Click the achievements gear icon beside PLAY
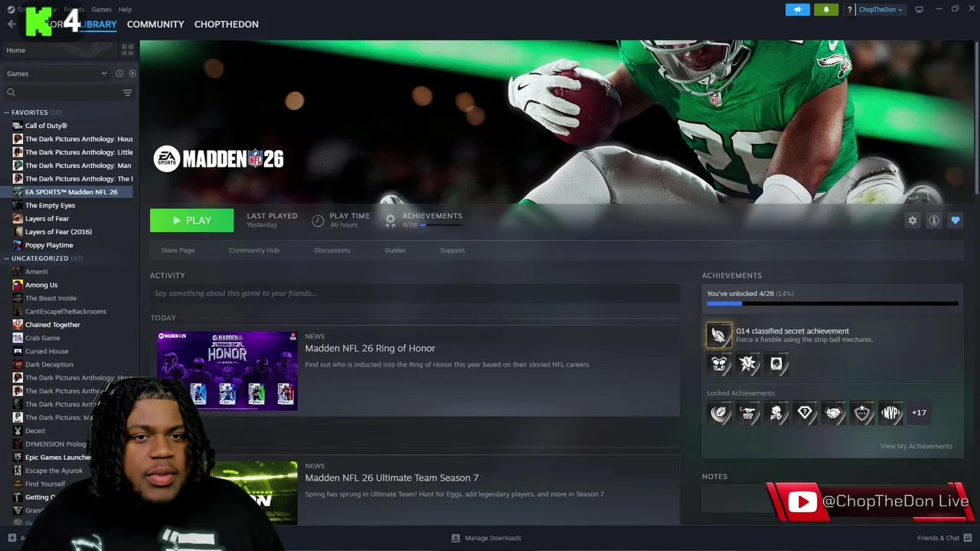This screenshot has width=980, height=551. coord(390,220)
